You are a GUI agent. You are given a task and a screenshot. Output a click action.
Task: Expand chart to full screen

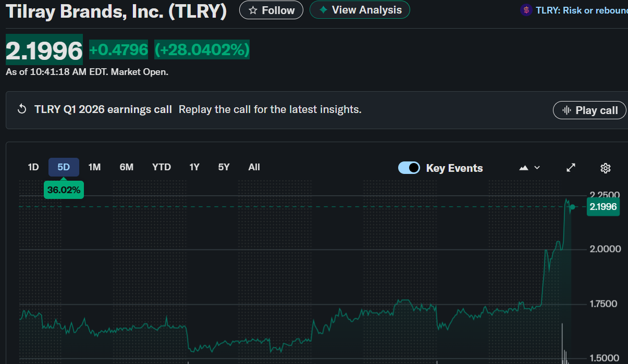click(571, 168)
